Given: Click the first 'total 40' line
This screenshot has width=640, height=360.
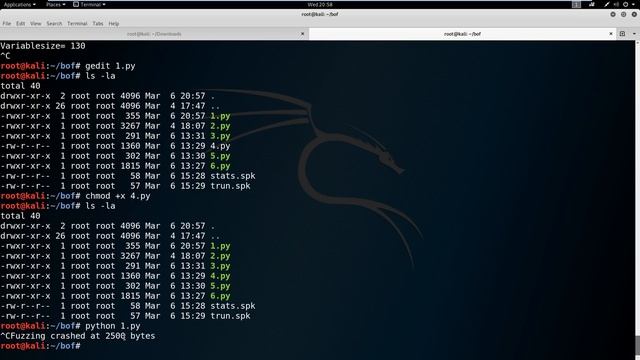Looking at the screenshot, I should [x=20, y=86].
